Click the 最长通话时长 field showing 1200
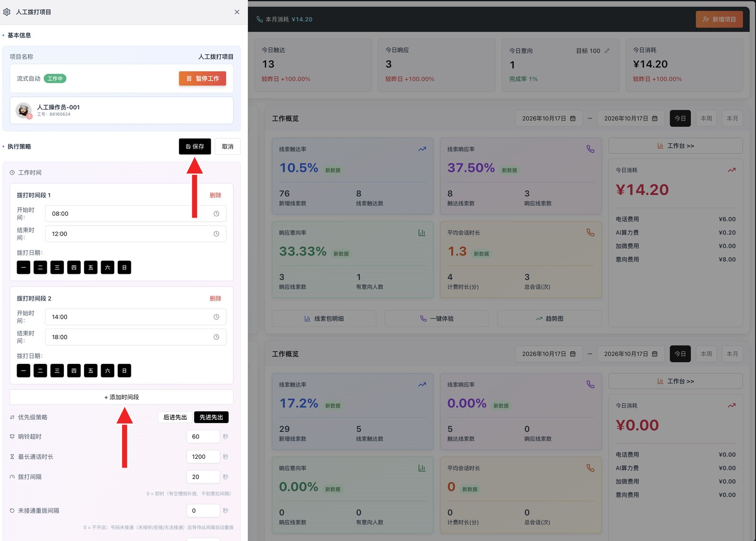 point(203,456)
